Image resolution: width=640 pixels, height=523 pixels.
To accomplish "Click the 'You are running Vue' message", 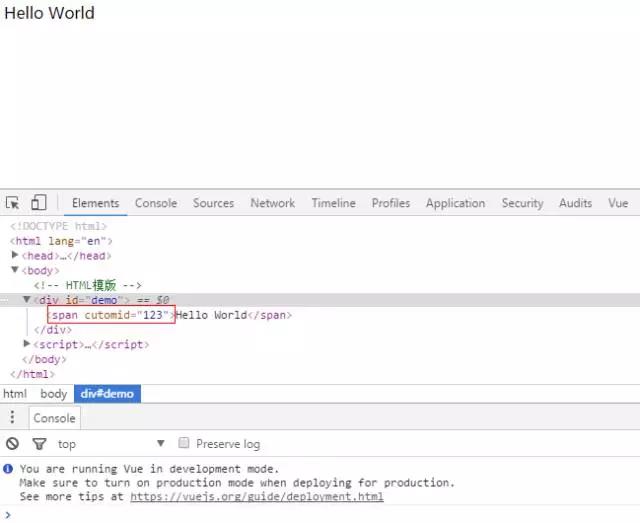I will click(x=149, y=469).
